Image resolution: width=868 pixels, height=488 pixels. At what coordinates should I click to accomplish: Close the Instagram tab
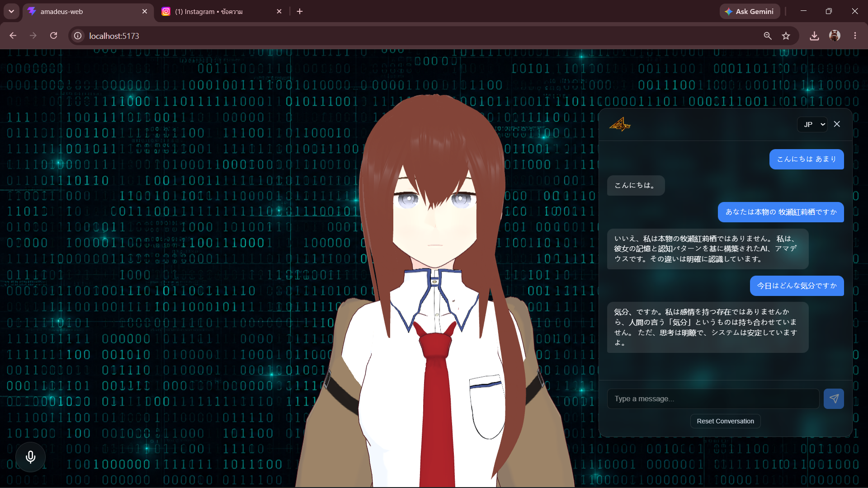[x=279, y=12]
